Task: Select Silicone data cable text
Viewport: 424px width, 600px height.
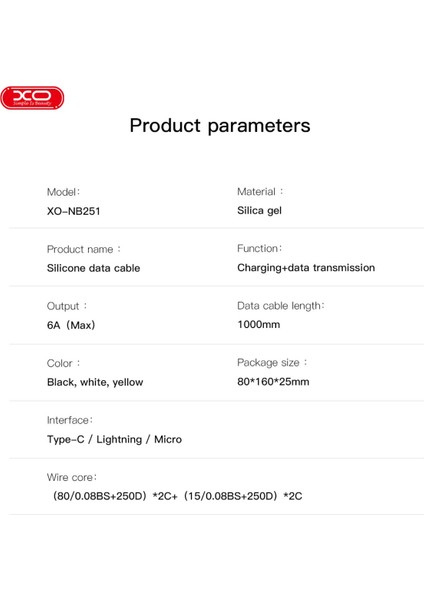Action: [93, 268]
